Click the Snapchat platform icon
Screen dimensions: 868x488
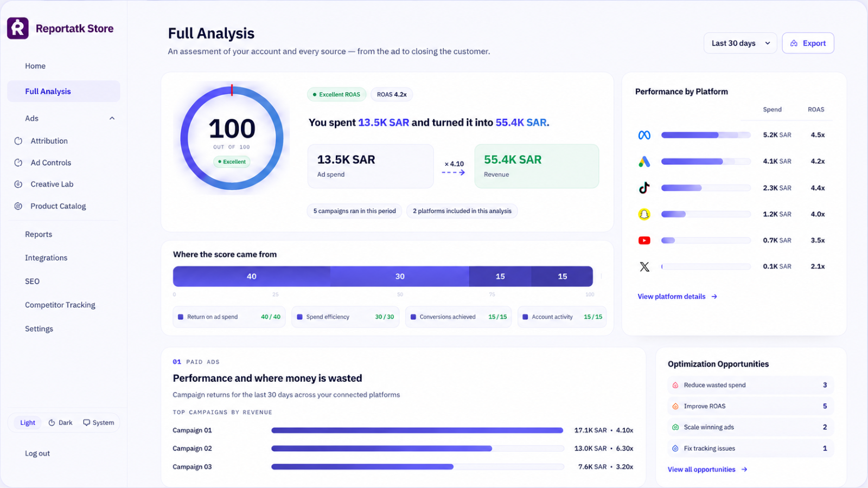644,214
